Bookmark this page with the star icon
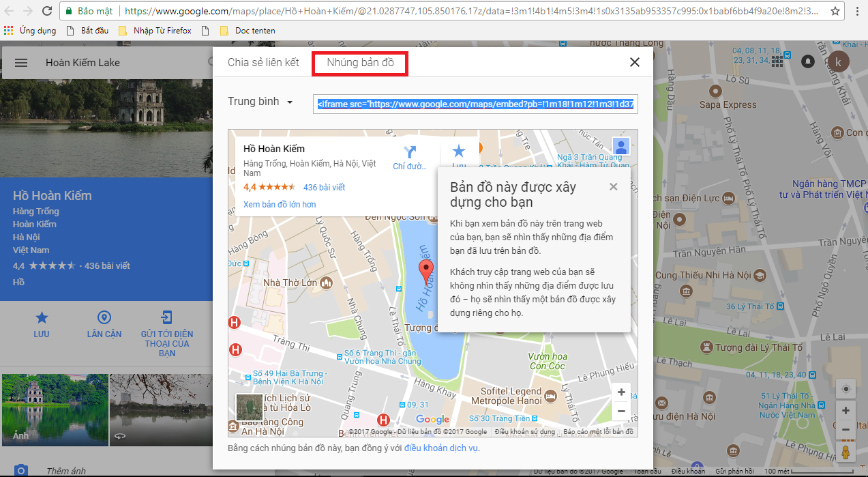 click(835, 11)
